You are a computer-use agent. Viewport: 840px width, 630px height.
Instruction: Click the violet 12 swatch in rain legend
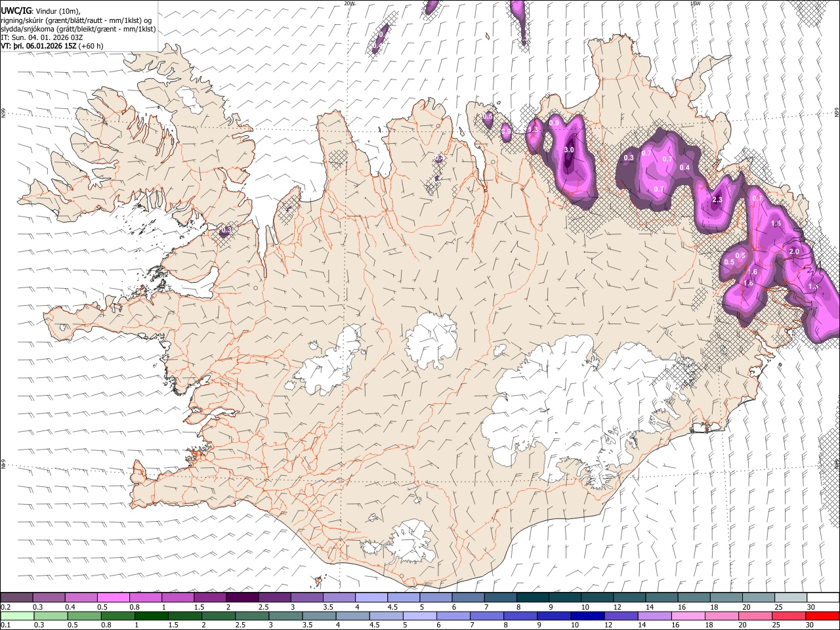[621, 616]
